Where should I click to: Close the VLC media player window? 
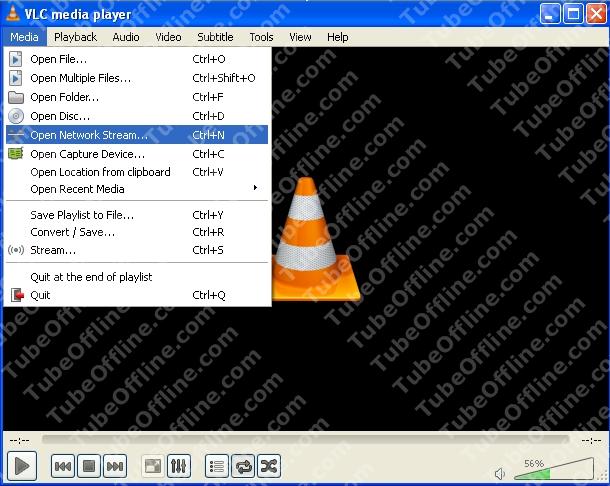point(596,14)
